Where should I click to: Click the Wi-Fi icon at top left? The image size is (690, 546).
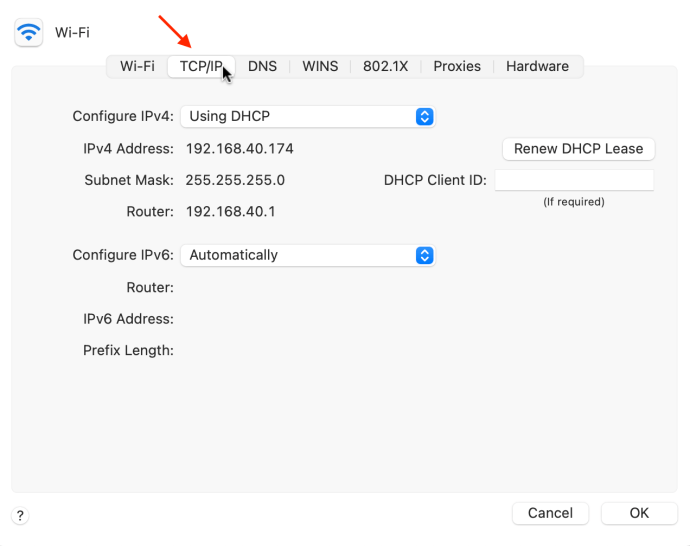(x=29, y=32)
